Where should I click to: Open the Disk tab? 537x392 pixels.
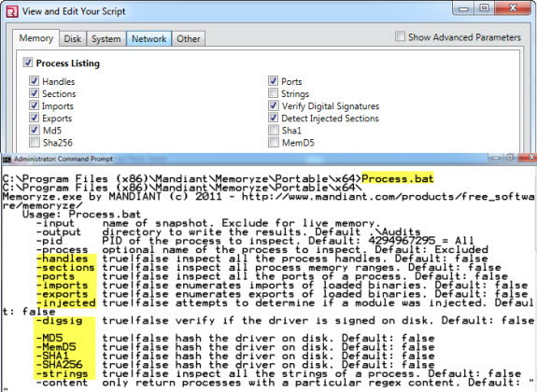click(x=73, y=38)
